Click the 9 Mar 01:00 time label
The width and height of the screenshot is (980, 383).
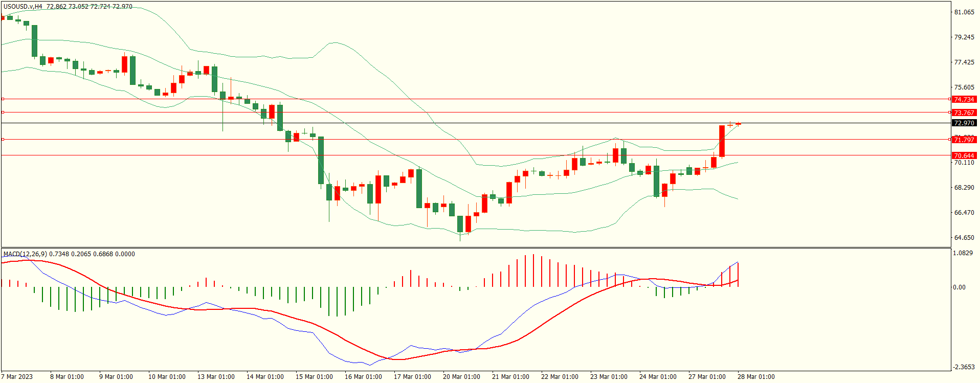pos(116,377)
